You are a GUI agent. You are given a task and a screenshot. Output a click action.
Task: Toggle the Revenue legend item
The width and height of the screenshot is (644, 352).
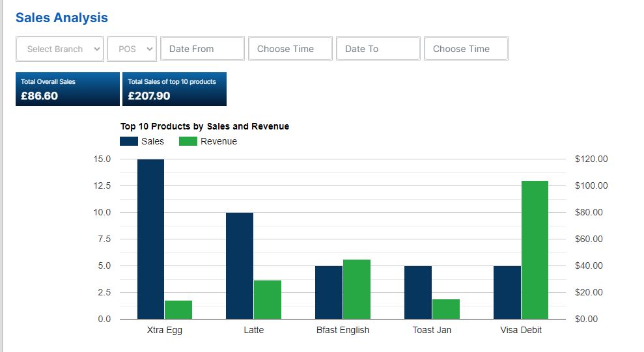pos(219,141)
